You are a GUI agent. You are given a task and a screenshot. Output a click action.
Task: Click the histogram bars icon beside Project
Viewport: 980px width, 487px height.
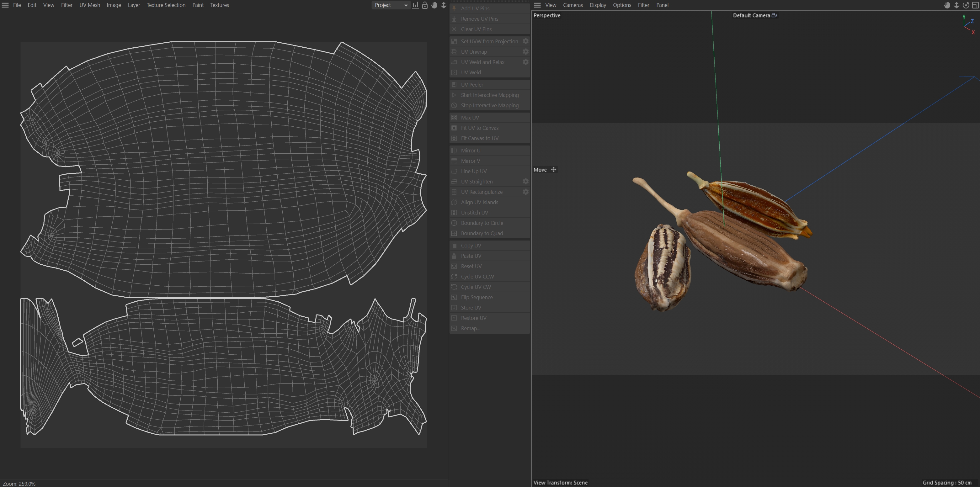click(415, 5)
